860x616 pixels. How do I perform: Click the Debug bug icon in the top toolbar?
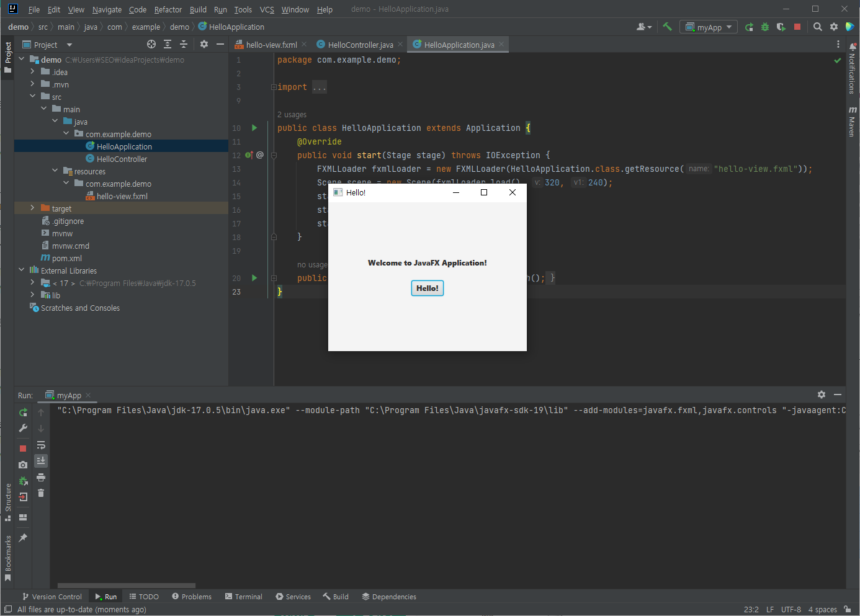(765, 27)
